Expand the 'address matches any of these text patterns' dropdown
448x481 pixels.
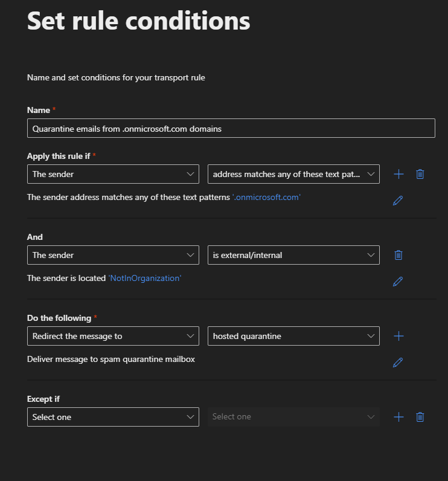pos(293,174)
